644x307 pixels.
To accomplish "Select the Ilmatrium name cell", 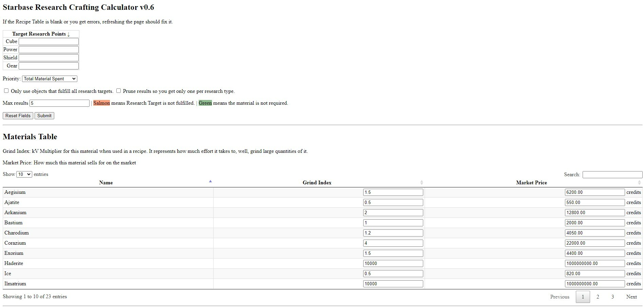I will pos(108,284).
